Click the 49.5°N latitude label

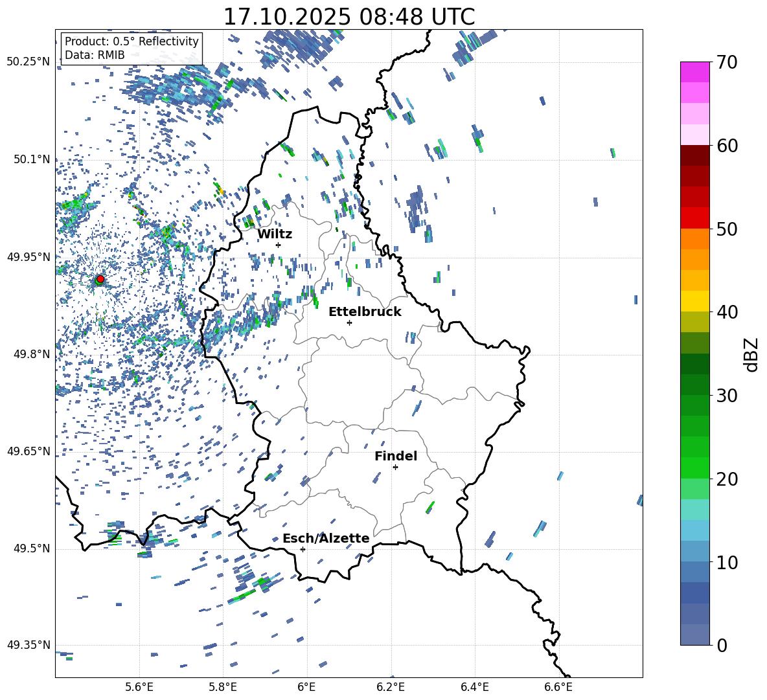click(x=31, y=548)
